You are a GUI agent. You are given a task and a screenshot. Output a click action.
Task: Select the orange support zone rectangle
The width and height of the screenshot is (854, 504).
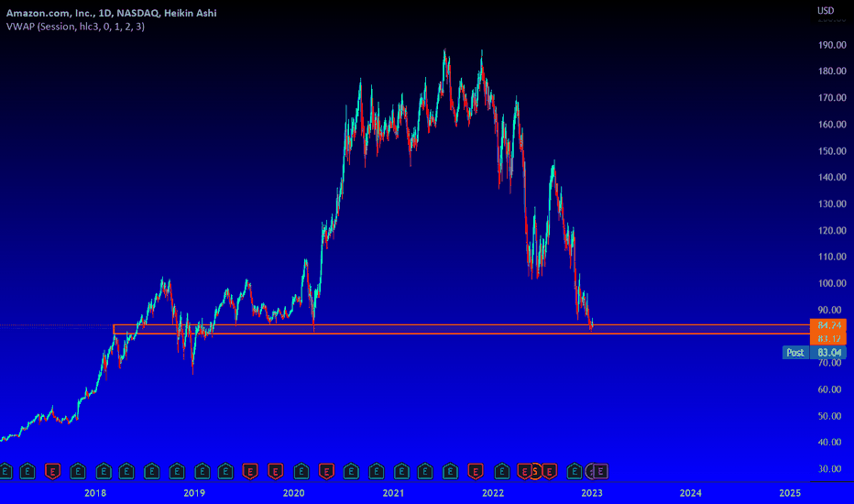click(x=461, y=329)
